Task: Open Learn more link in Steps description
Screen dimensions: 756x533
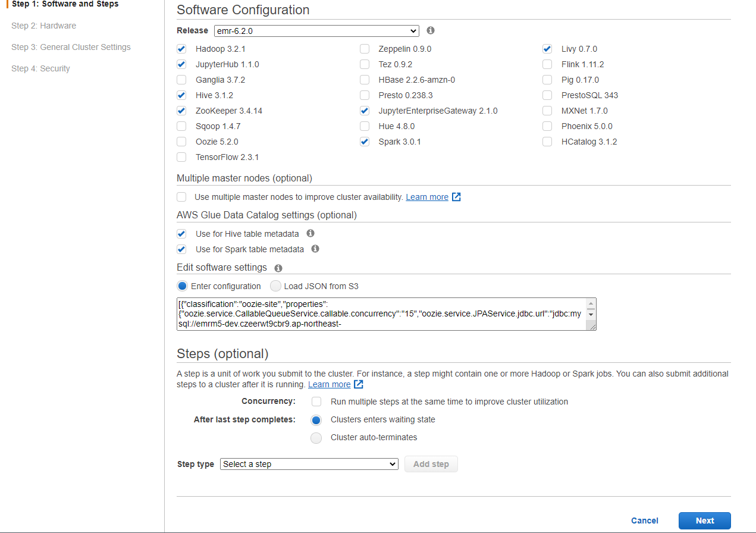Action: (330, 384)
